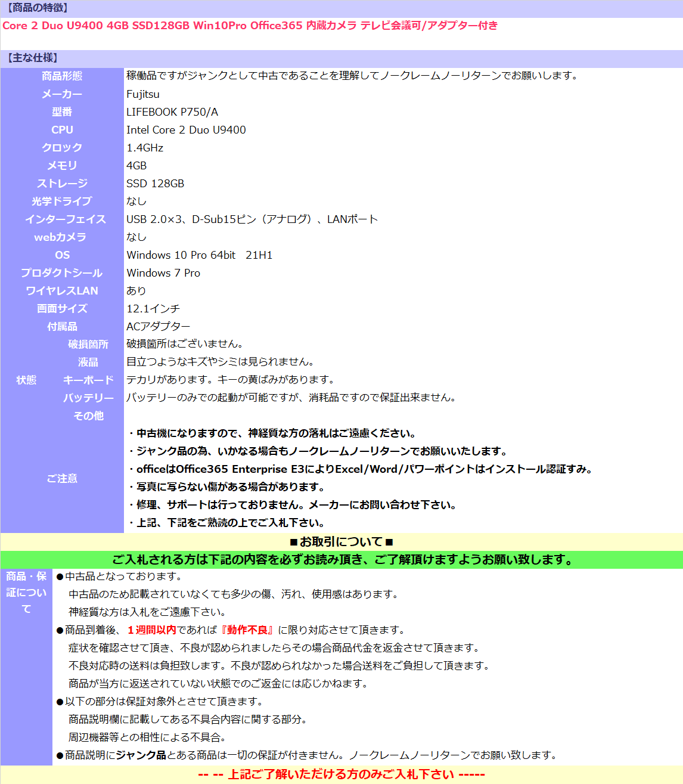This screenshot has width=683, height=784.
Task: Select the 症状を確認させて頂き refund line
Action: (x=274, y=648)
